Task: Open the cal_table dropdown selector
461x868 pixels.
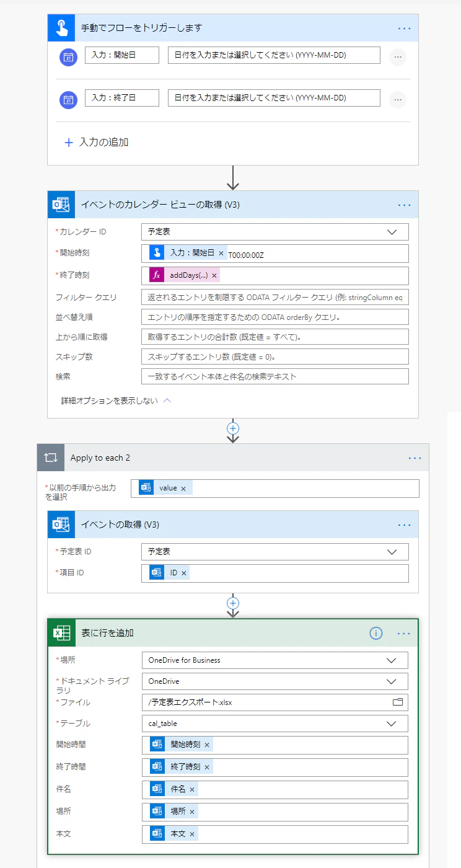Action: [x=390, y=723]
